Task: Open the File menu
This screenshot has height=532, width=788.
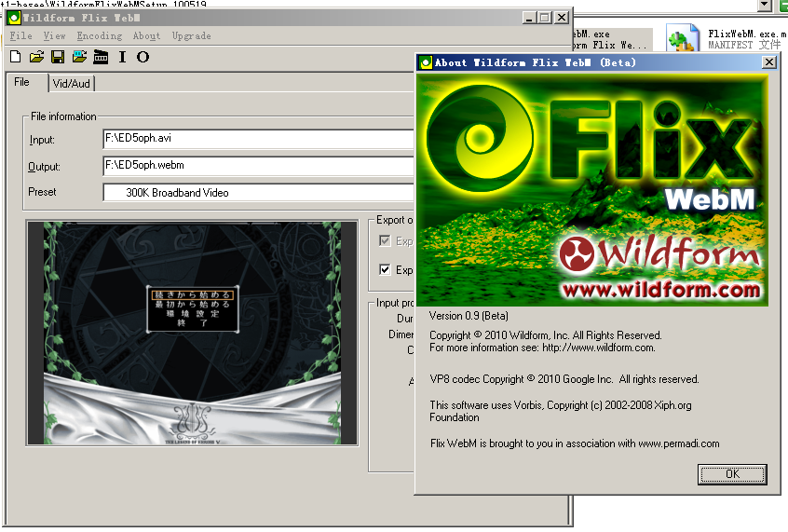Action: coord(20,36)
